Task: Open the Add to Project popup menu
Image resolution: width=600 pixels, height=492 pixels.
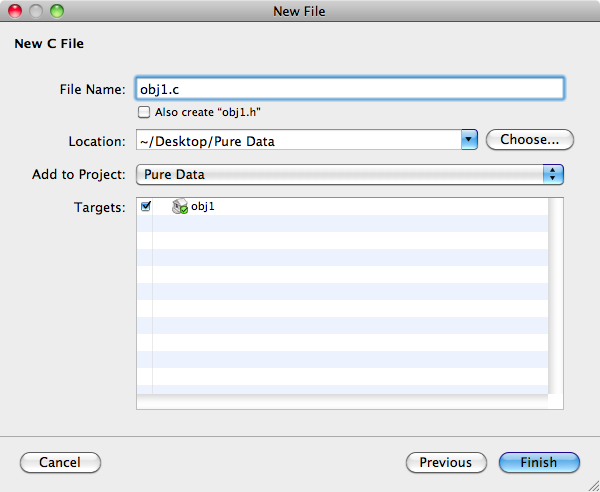Action: click(x=350, y=174)
